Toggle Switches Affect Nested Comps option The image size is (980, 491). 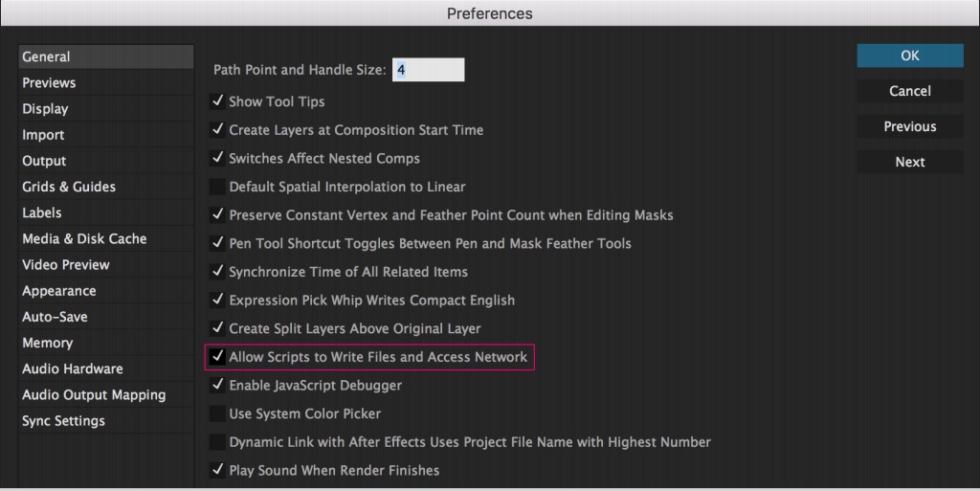pos(217,158)
